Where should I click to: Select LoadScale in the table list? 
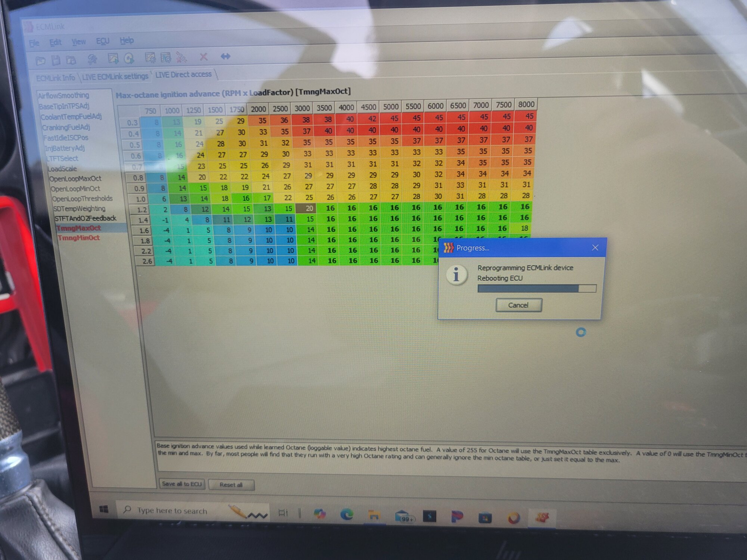point(62,169)
